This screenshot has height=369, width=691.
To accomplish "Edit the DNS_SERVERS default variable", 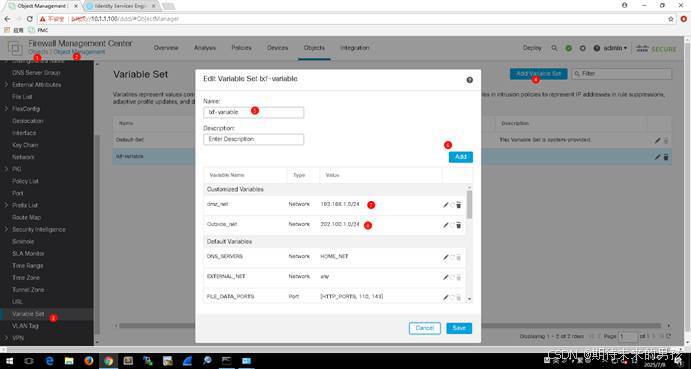I will coord(446,257).
